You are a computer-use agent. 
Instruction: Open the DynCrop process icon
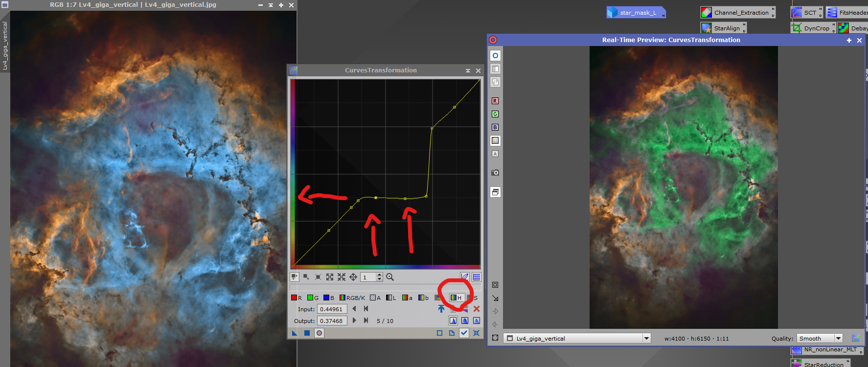point(813,28)
